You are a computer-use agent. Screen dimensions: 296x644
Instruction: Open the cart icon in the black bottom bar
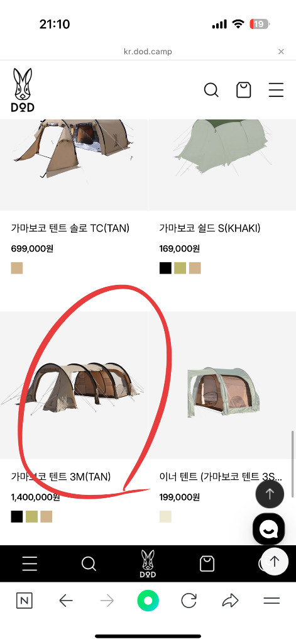(x=207, y=563)
